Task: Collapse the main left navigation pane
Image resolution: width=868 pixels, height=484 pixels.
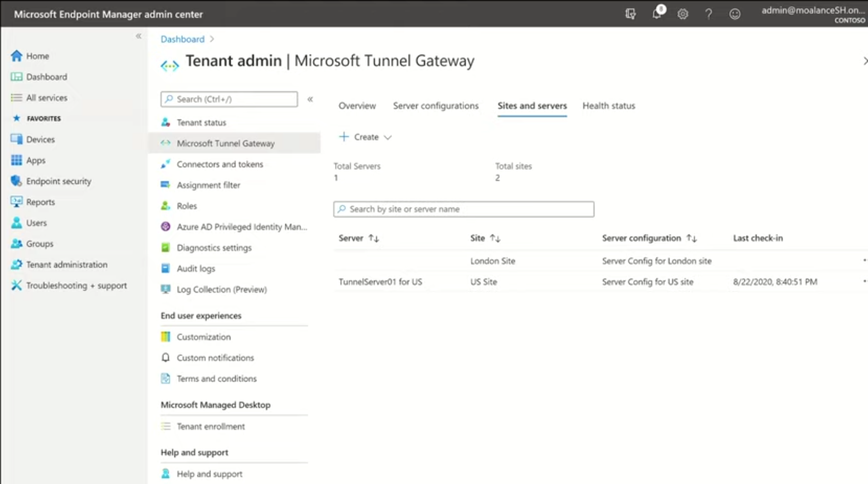Action: click(139, 36)
